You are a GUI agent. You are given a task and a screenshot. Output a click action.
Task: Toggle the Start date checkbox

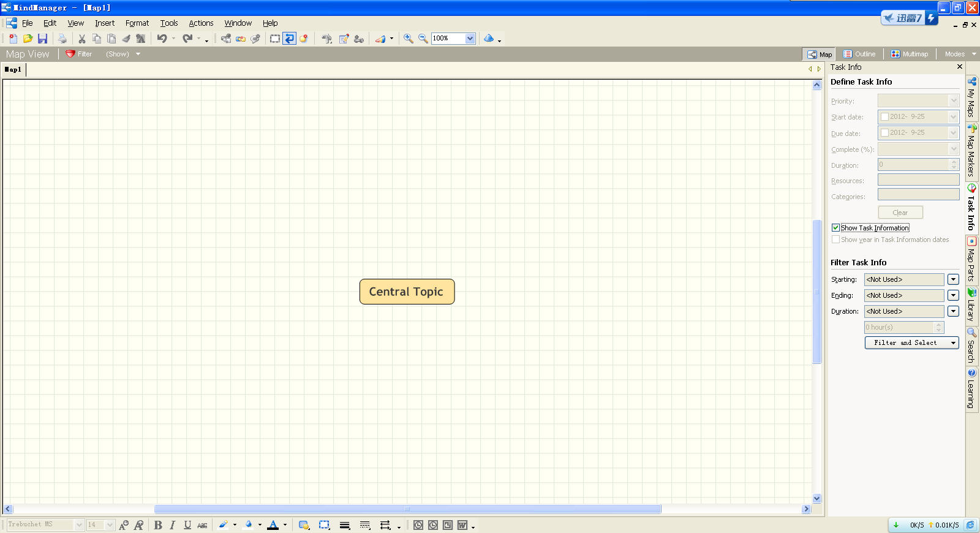pos(884,116)
